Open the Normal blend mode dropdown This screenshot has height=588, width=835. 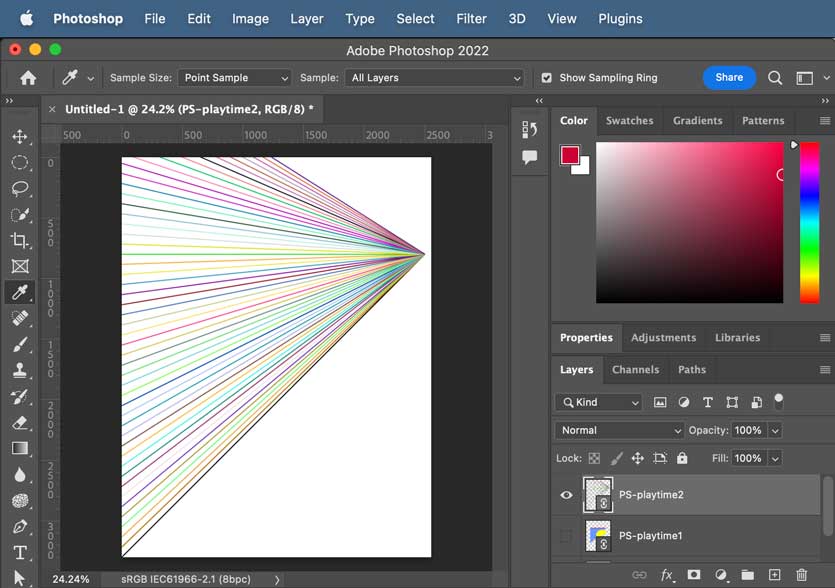619,430
